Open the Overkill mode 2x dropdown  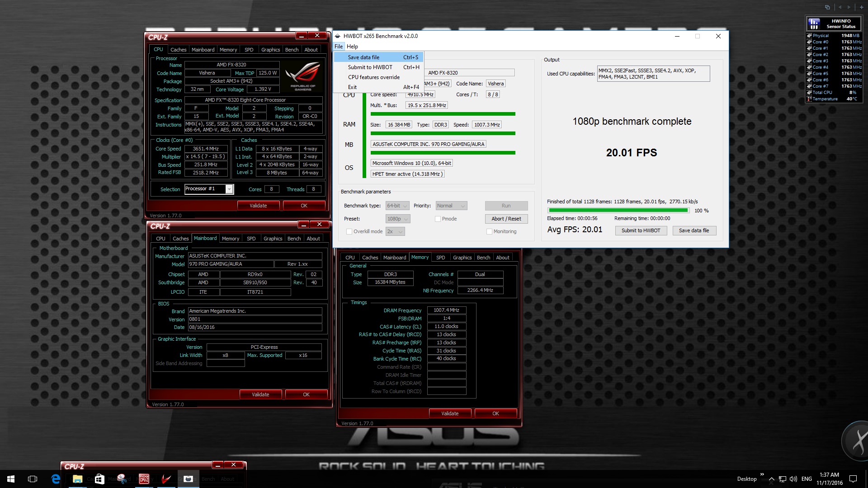click(395, 231)
